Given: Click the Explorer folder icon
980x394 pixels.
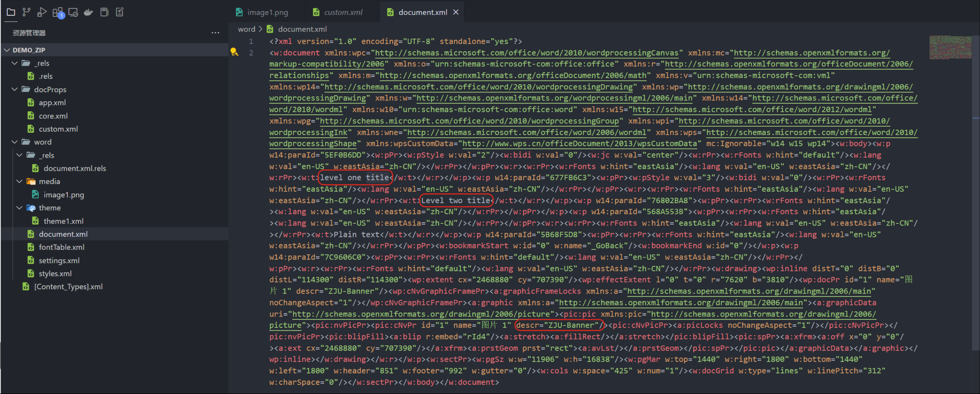Looking at the screenshot, I should tap(11, 12).
